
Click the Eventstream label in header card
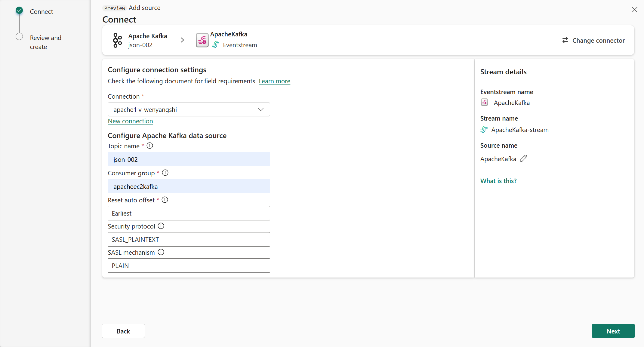pos(240,45)
